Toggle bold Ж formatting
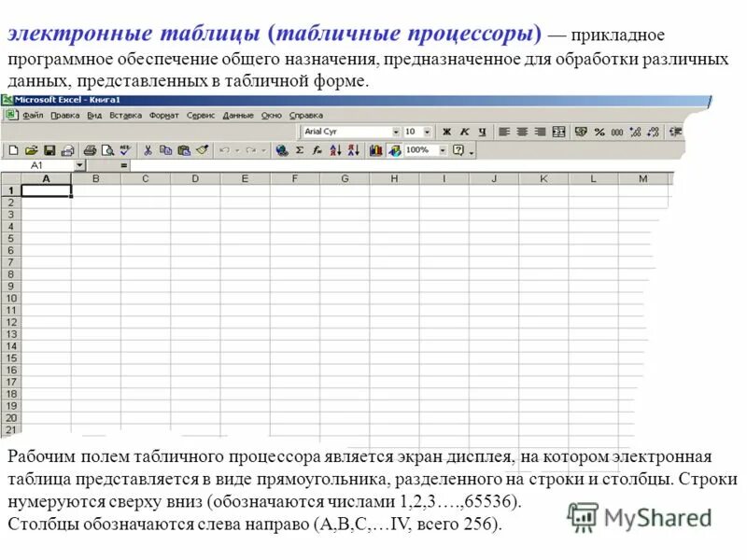This screenshot has width=747, height=560. tap(446, 132)
